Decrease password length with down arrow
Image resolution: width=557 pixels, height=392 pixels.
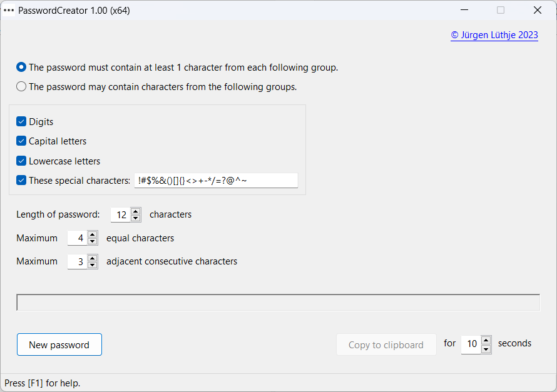[x=136, y=218]
